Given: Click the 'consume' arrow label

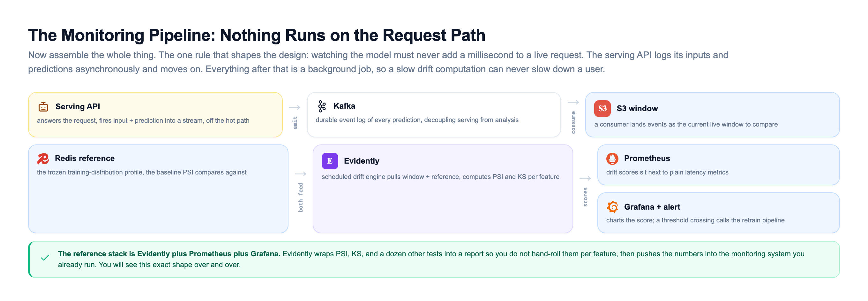Looking at the screenshot, I should 573,122.
